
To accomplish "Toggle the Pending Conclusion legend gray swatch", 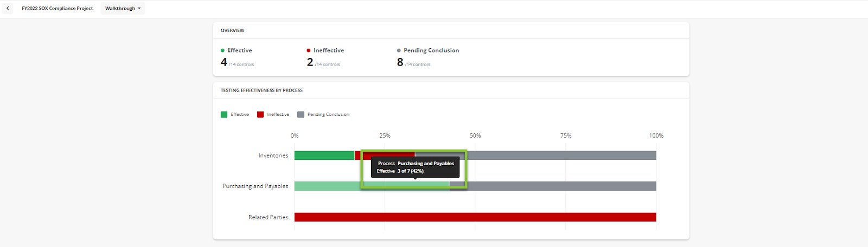I will (x=301, y=114).
